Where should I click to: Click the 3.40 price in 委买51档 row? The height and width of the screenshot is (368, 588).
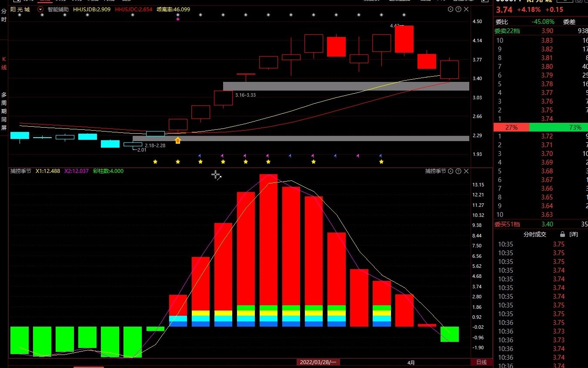tap(547, 224)
